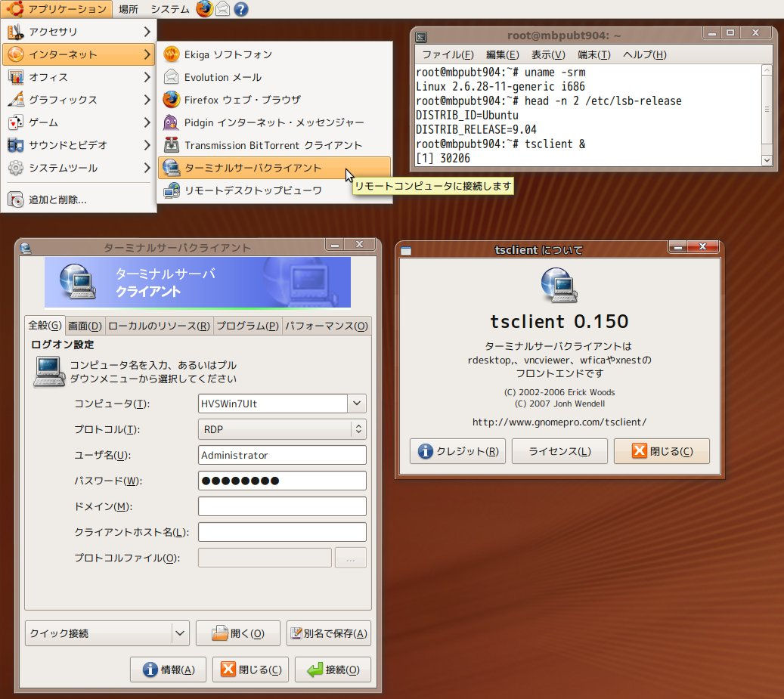Image resolution: width=784 pixels, height=699 pixels.
Task: Expand the グラフィックス submenu
Action: tap(79, 100)
